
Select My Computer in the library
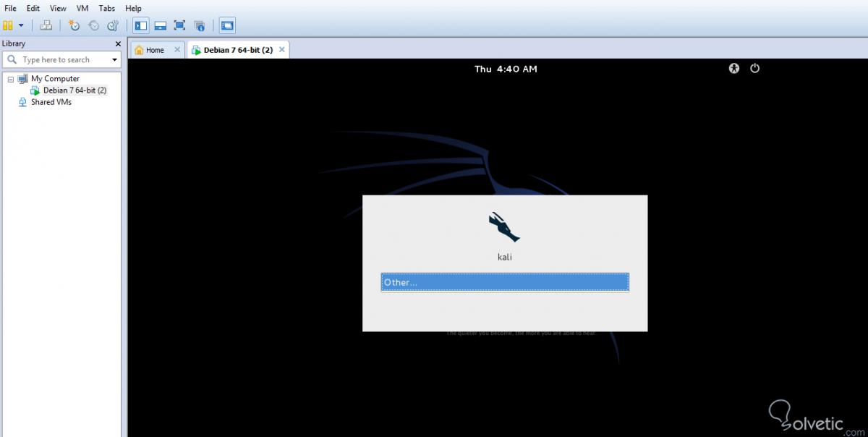(x=55, y=79)
